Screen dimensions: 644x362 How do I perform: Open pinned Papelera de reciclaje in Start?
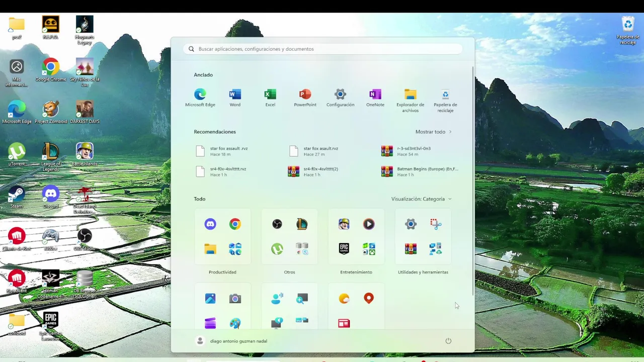tap(445, 100)
